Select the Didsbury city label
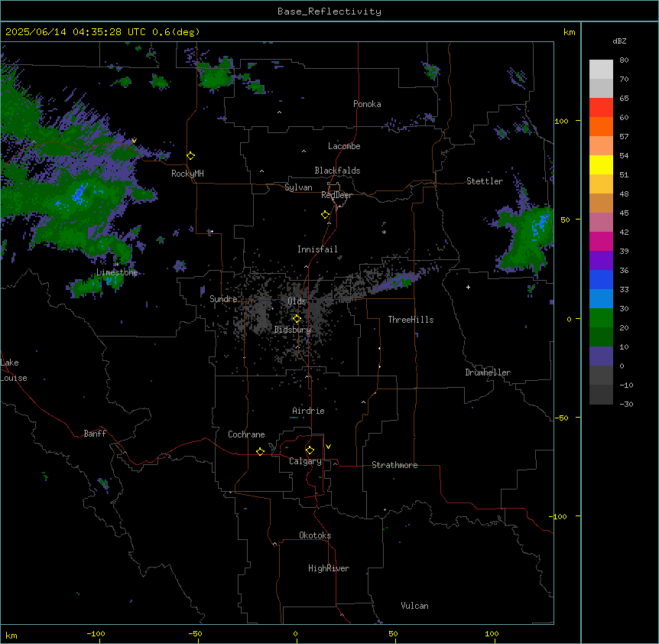This screenshot has width=659, height=644. (293, 330)
